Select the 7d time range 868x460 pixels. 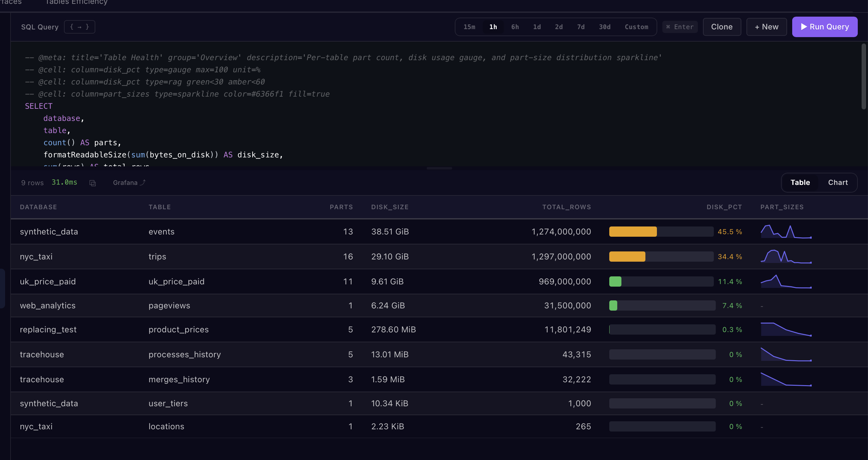(x=580, y=27)
